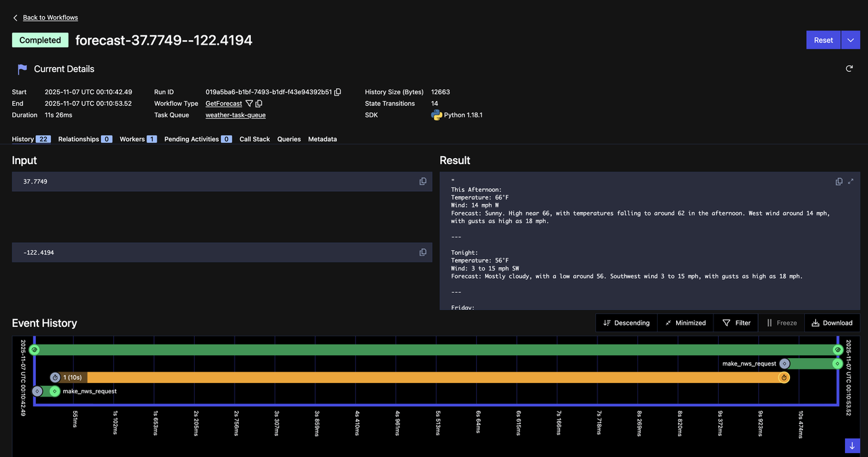Toggle Freeze on event history
The image size is (868, 457).
(781, 323)
